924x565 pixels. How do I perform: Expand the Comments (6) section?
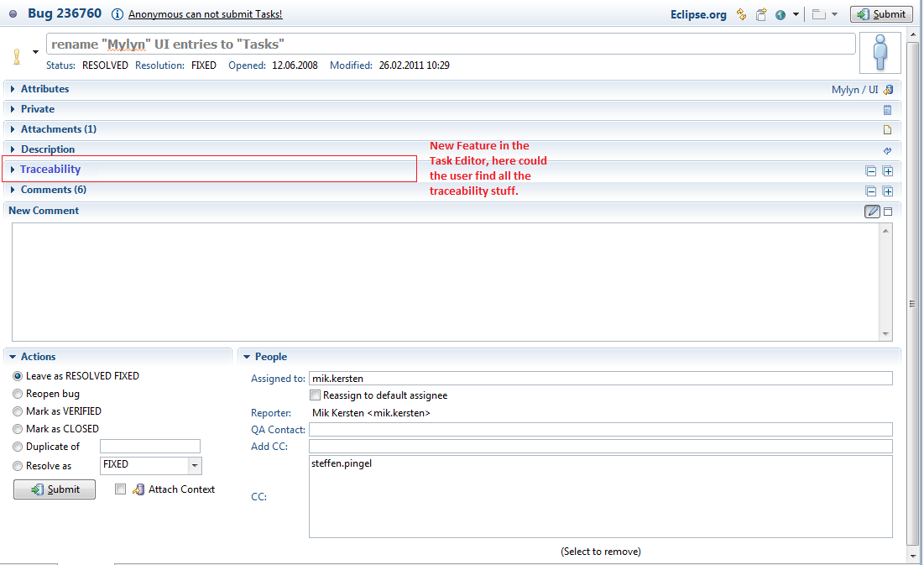click(13, 190)
